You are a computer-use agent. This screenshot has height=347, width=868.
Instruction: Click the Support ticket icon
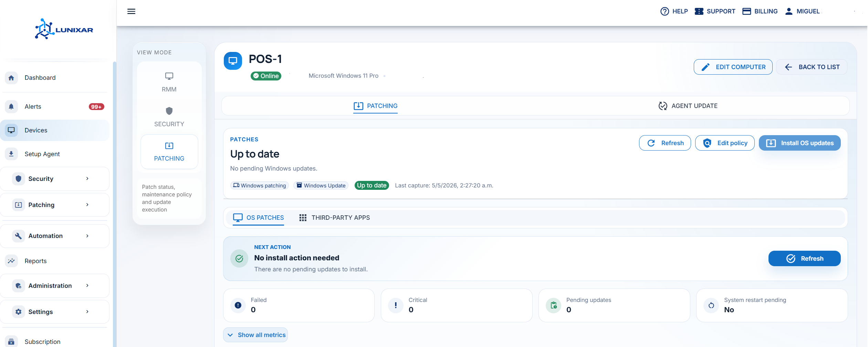tap(699, 11)
